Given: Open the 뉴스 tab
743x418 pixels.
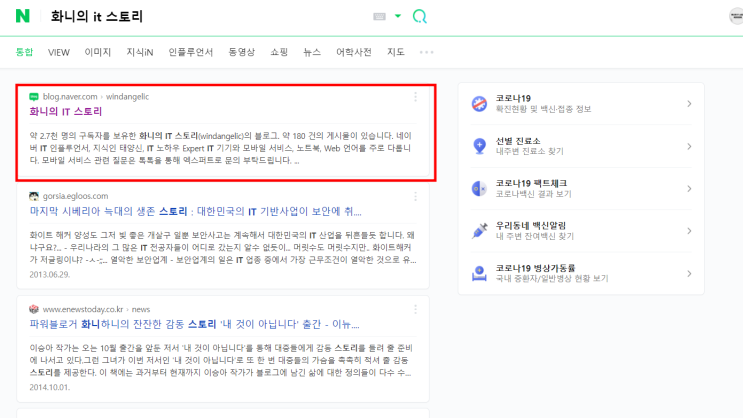Looking at the screenshot, I should (x=312, y=52).
